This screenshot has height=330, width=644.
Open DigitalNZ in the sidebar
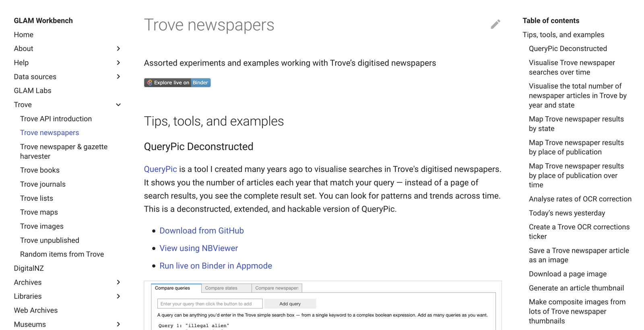coord(29,268)
